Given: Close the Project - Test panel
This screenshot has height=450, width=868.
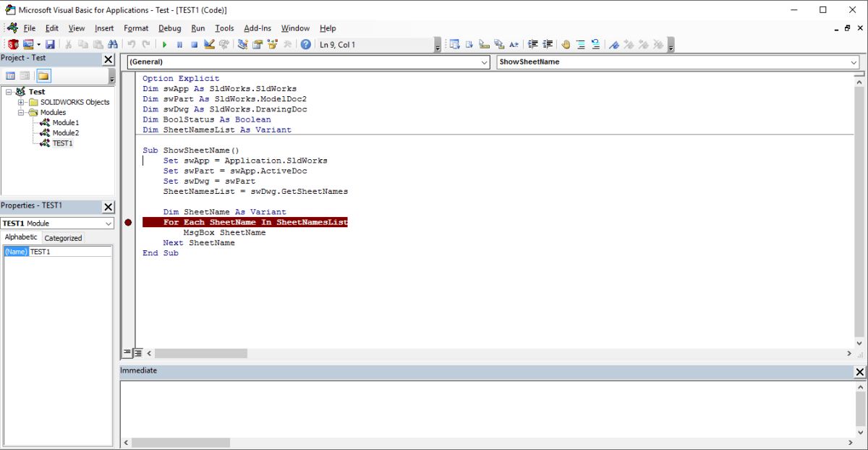Looking at the screenshot, I should click(109, 59).
